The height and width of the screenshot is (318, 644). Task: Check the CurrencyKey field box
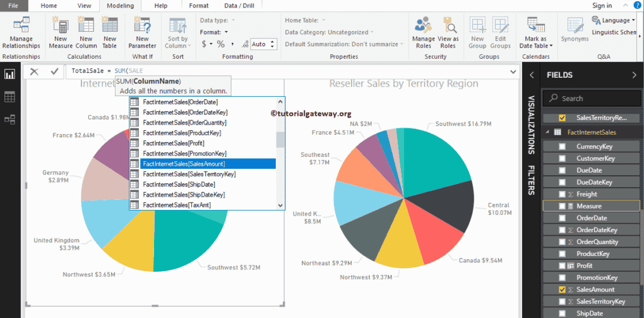pos(562,147)
